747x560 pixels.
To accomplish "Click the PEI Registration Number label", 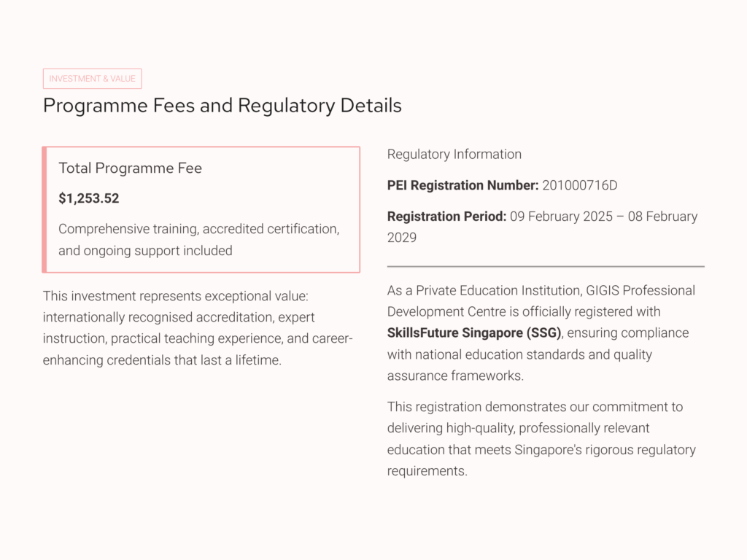I will (x=462, y=185).
